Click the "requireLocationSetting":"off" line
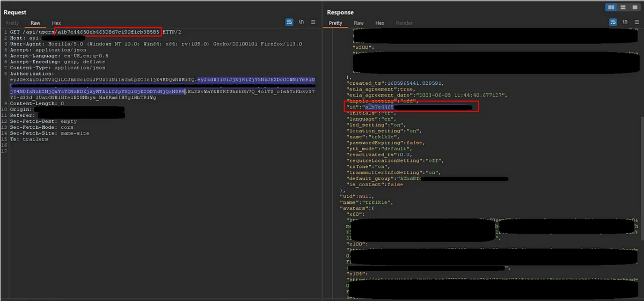Viewport: 644px width, 301px height. point(396,160)
